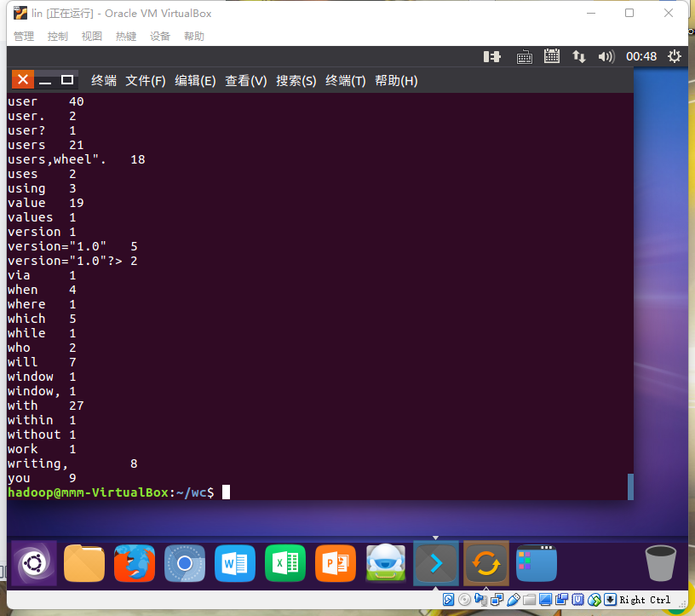Click the 终端 title in the terminal bar

tap(104, 81)
